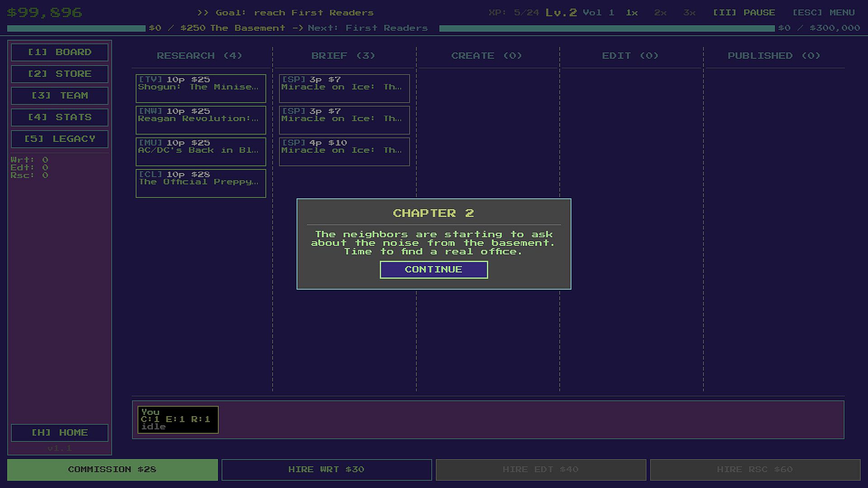
Task: Set game speed to 3x
Action: (x=689, y=13)
